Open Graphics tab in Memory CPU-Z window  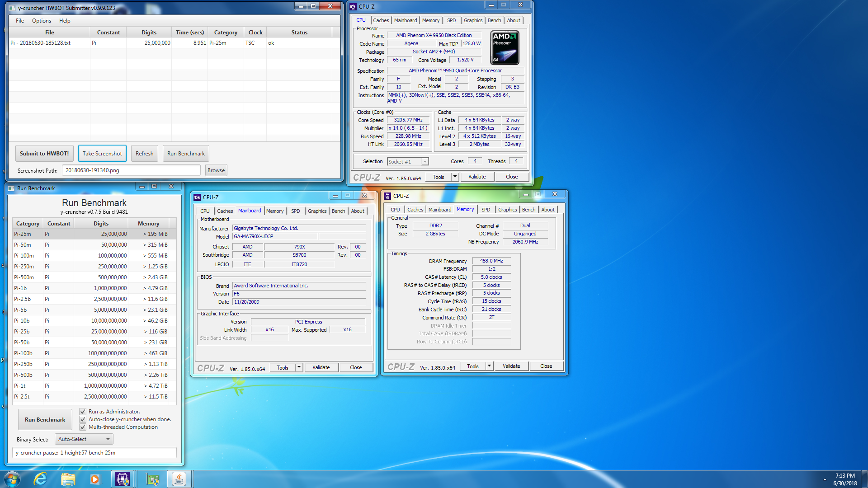(507, 210)
